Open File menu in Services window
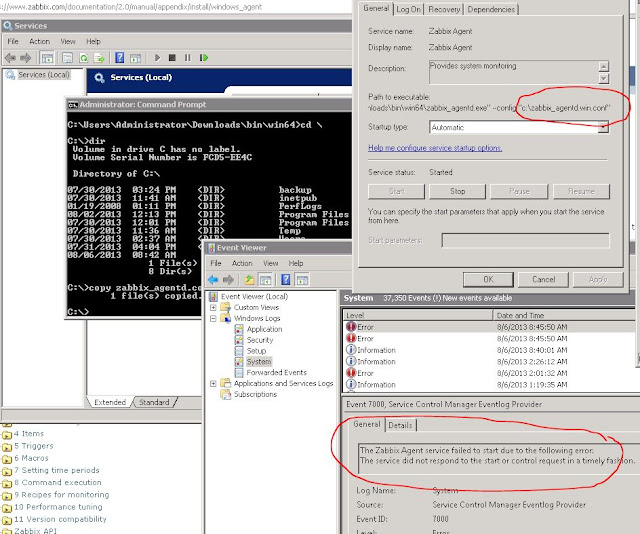 13,41
